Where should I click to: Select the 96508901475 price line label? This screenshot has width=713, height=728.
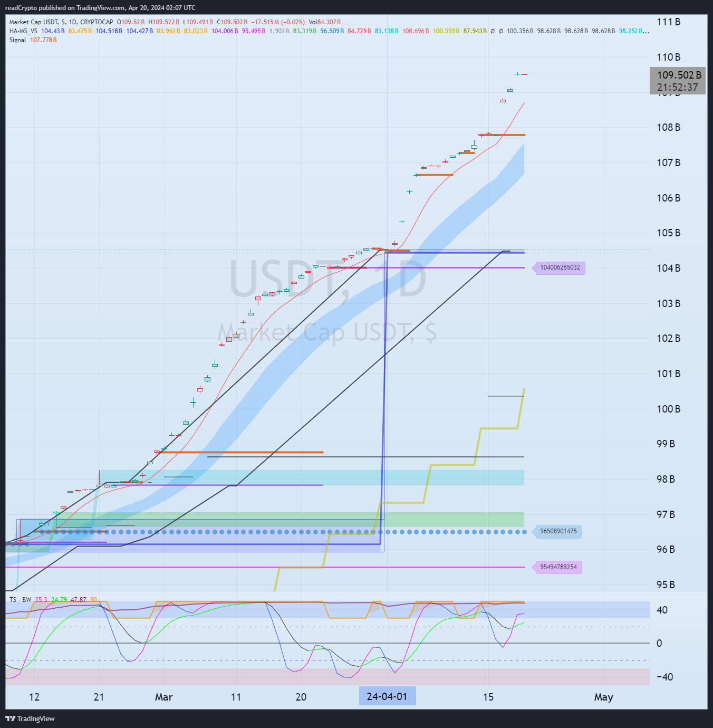click(558, 531)
